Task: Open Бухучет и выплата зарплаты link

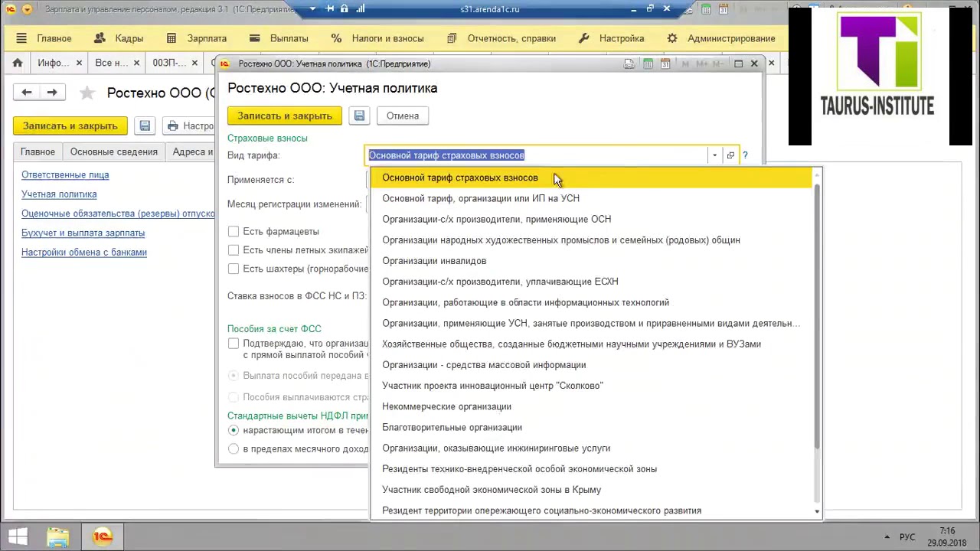Action: click(x=83, y=233)
